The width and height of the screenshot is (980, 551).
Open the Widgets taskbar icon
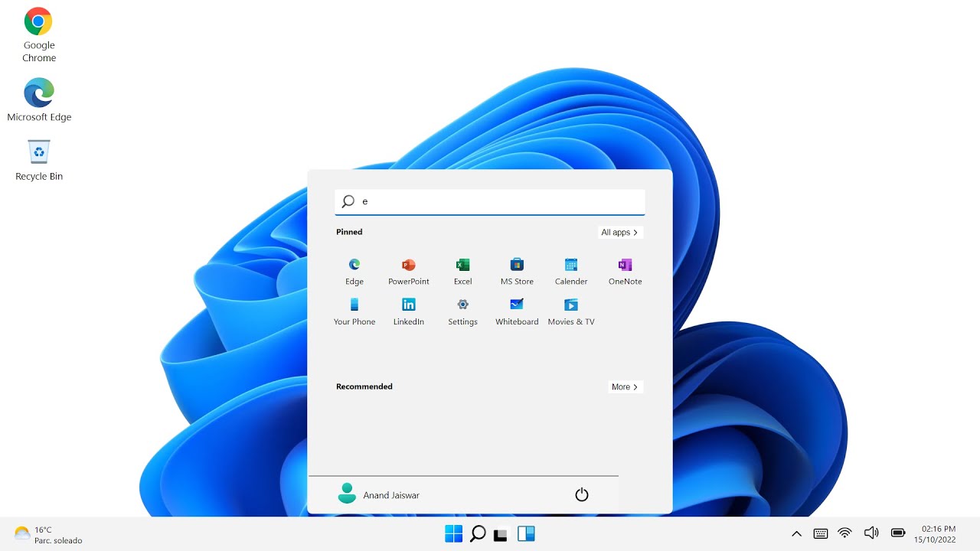[x=526, y=533]
